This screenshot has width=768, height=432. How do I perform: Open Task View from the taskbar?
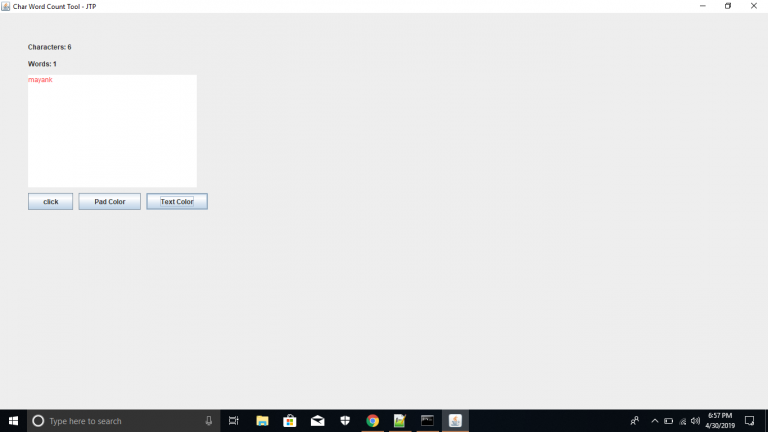[234, 421]
